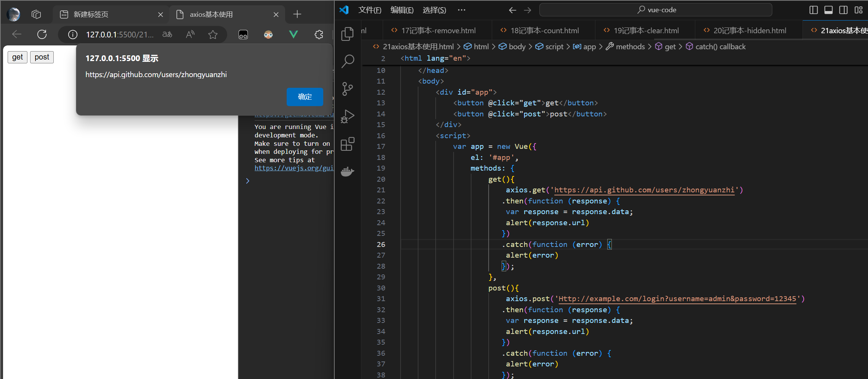Image resolution: width=868 pixels, height=379 pixels.
Task: Reload the browser page
Action: pyautogui.click(x=42, y=34)
